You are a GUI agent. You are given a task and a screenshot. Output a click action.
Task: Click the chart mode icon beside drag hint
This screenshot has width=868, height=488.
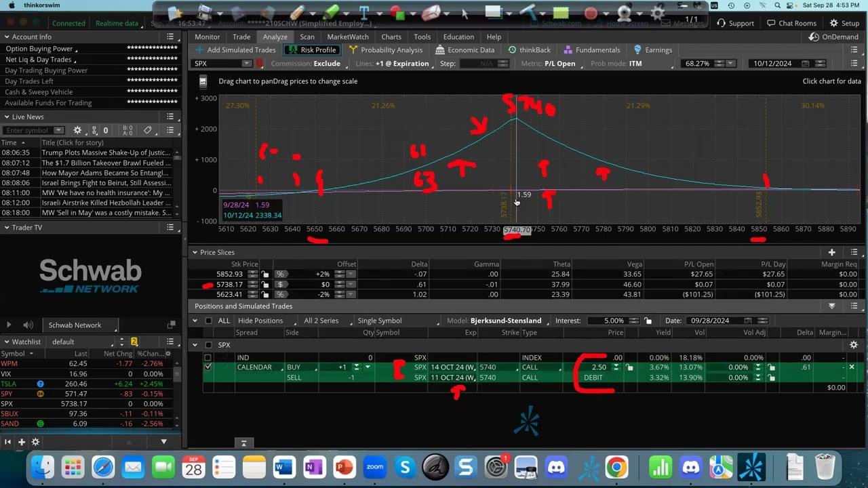coord(203,81)
